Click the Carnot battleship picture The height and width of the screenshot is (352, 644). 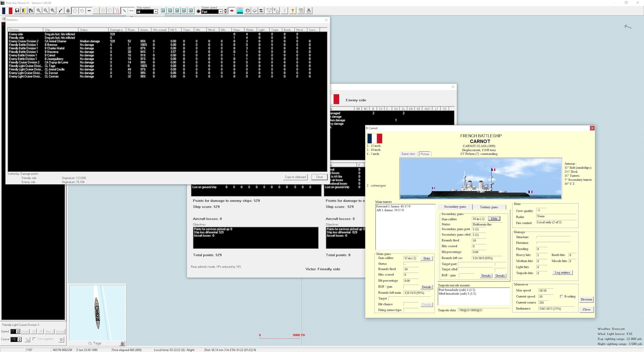[x=480, y=179]
